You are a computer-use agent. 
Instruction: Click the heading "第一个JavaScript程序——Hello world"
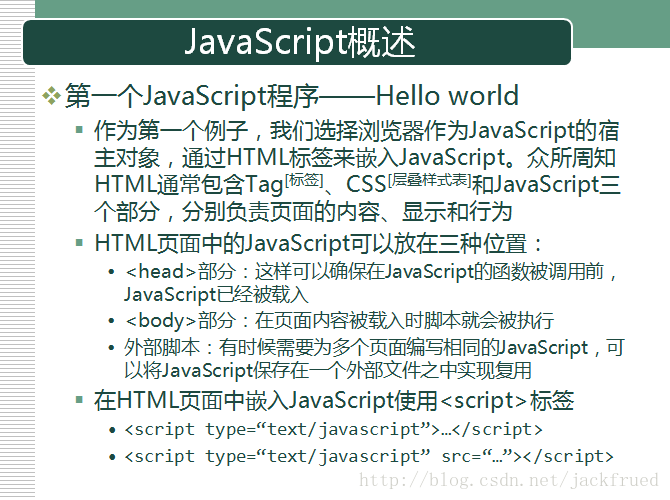292,96
